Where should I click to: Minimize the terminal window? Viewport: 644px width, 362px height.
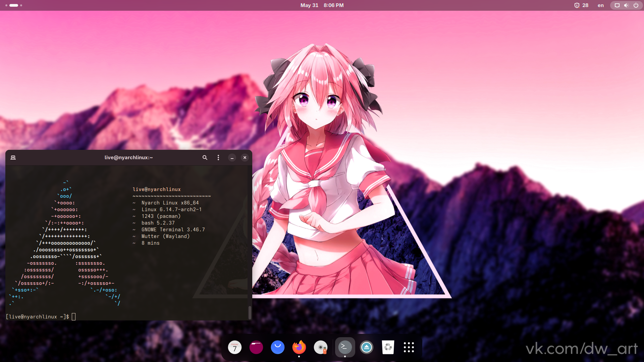(232, 158)
